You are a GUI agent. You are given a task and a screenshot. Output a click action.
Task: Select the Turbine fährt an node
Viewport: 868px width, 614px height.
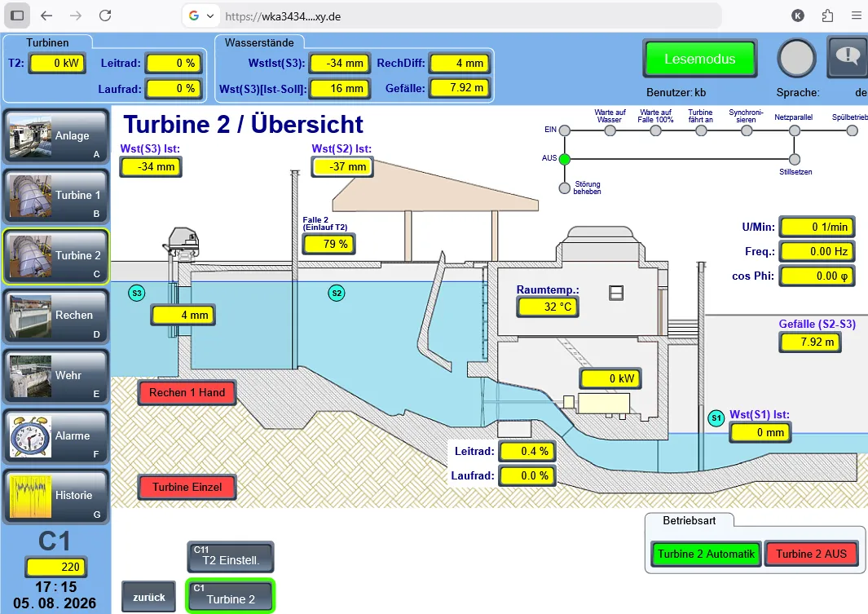701,130
